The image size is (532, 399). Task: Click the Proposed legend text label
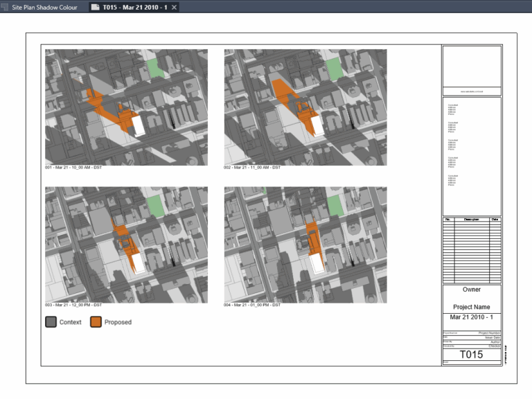point(118,322)
